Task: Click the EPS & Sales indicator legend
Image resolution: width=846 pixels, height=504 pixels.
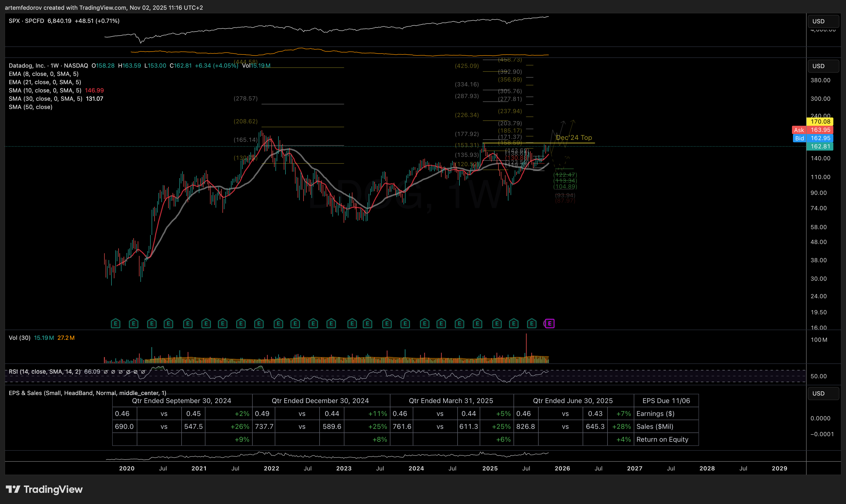Action: 87,393
